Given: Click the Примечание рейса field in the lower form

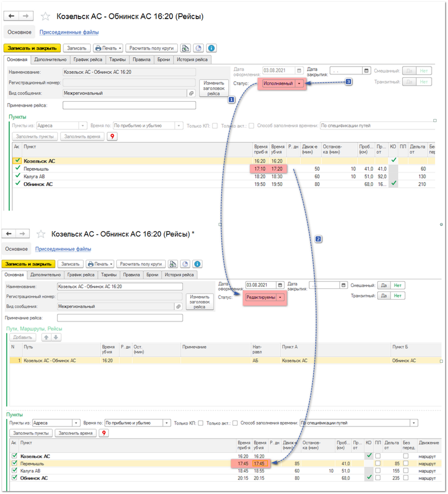Looking at the screenshot, I should (x=120, y=318).
